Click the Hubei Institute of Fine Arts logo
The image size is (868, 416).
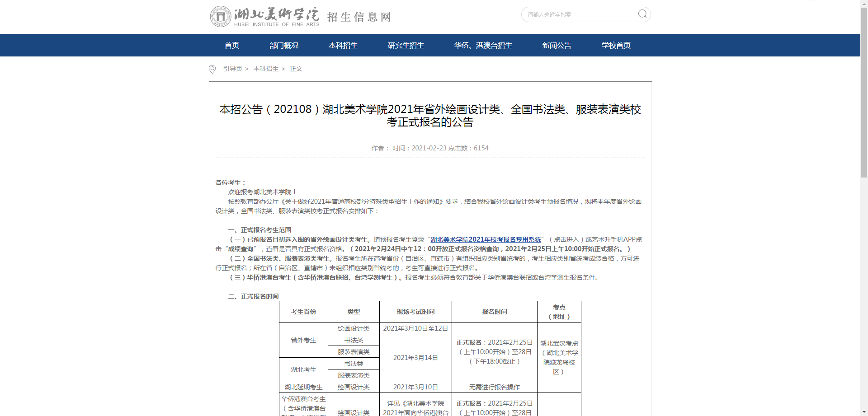click(x=265, y=17)
